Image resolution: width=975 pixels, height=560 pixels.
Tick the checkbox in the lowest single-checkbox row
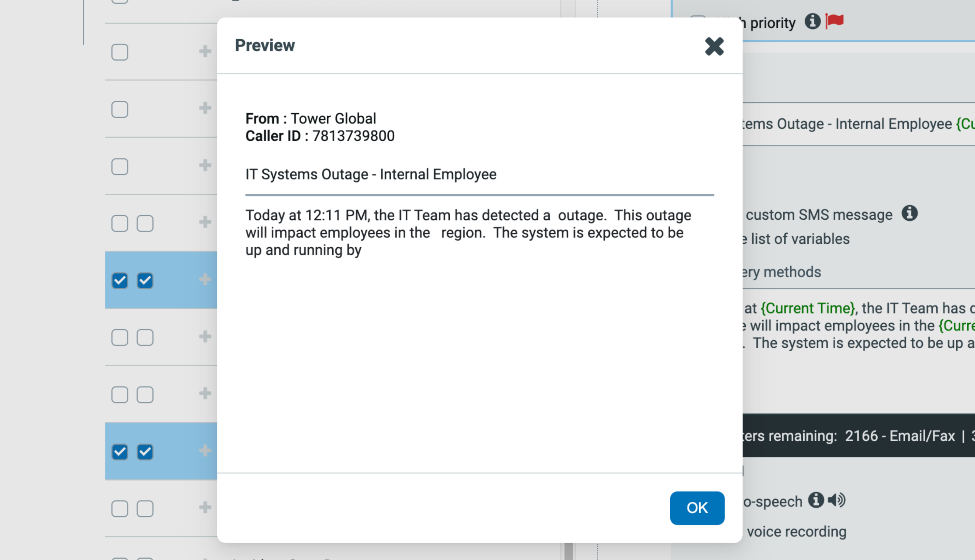pos(120,167)
